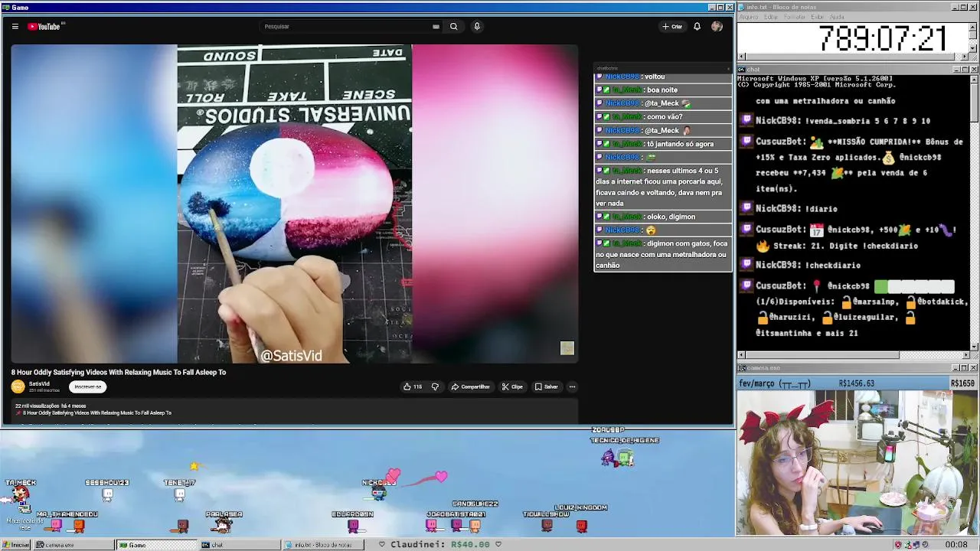Go to the YouTube home logo
The height and width of the screenshot is (551, 980).
pyautogui.click(x=44, y=27)
